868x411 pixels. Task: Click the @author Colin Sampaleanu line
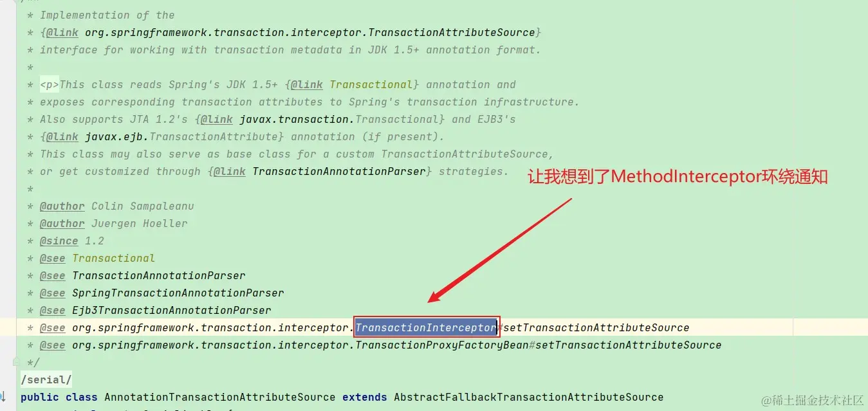coord(117,206)
